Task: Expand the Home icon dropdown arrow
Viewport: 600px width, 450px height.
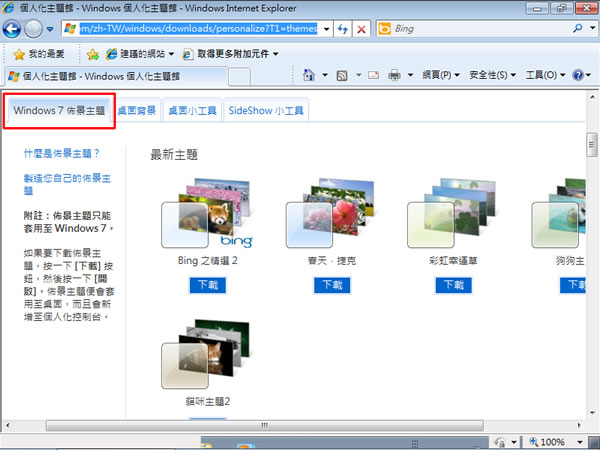Action: tap(325, 75)
